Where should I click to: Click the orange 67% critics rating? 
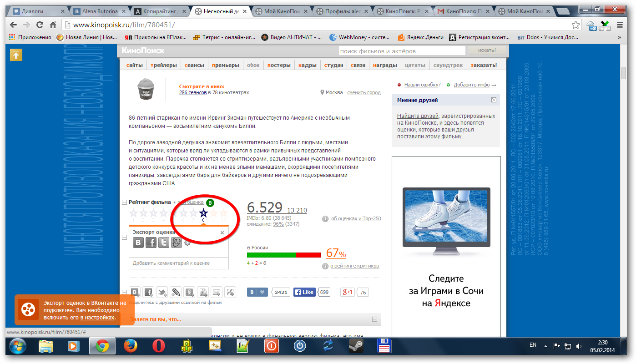[x=336, y=253]
